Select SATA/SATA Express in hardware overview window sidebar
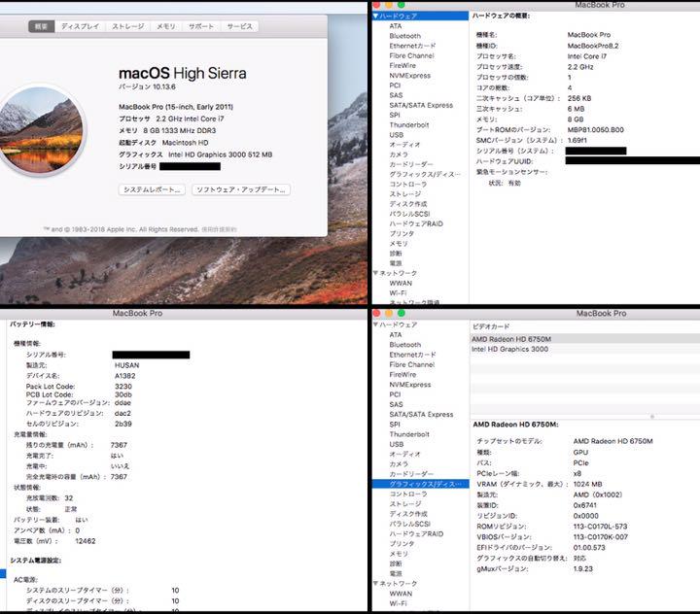This screenshot has height=614, width=700. (x=421, y=105)
